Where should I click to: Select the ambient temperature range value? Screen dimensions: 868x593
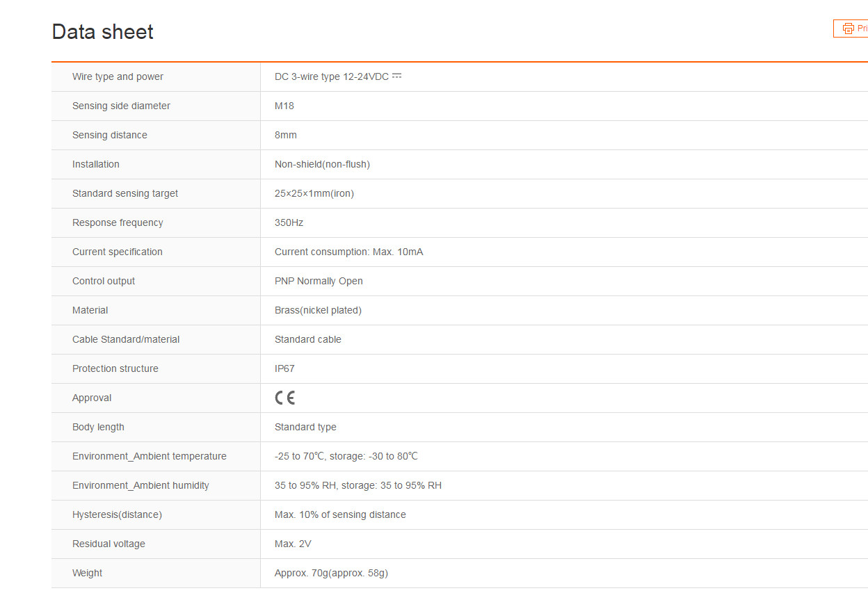pyautogui.click(x=346, y=456)
